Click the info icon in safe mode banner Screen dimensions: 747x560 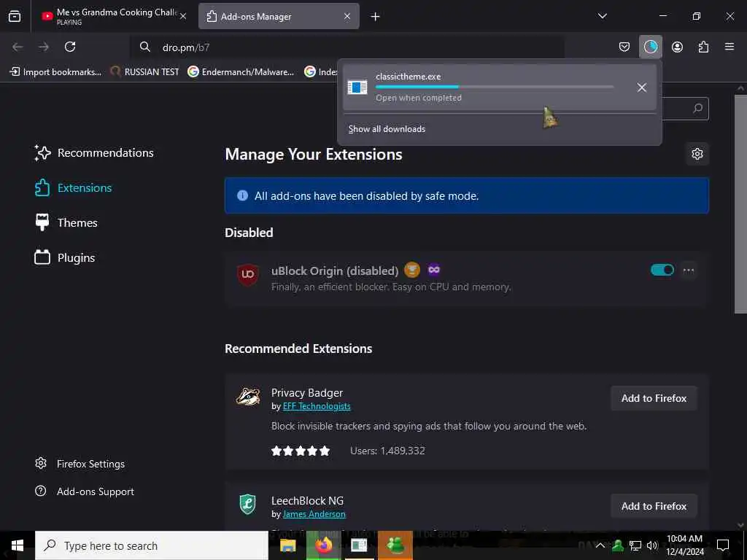242,195
